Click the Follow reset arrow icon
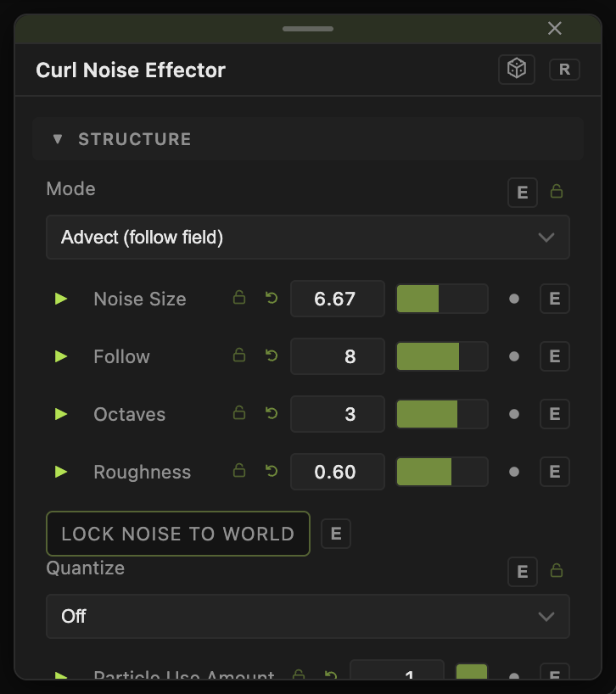This screenshot has height=694, width=616. [x=272, y=355]
